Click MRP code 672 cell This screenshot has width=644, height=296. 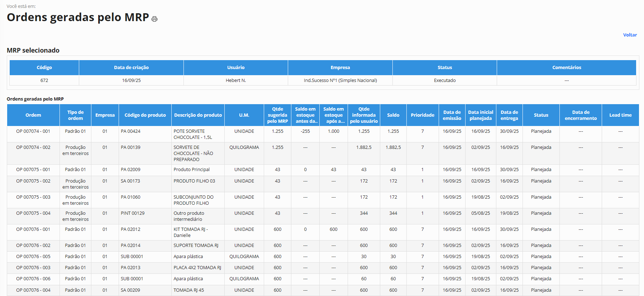(x=44, y=81)
